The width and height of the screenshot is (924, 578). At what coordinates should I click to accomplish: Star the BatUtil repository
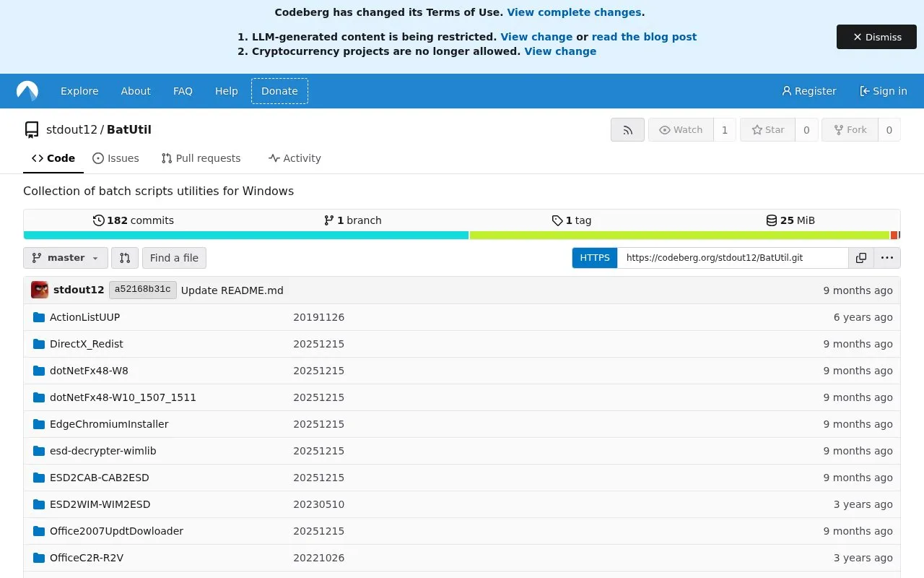click(767, 130)
